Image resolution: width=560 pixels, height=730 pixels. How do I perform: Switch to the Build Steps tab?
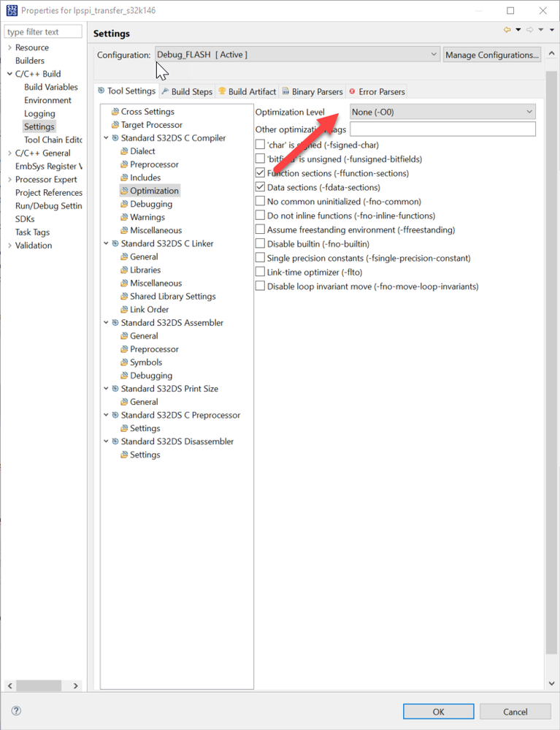[x=187, y=91]
